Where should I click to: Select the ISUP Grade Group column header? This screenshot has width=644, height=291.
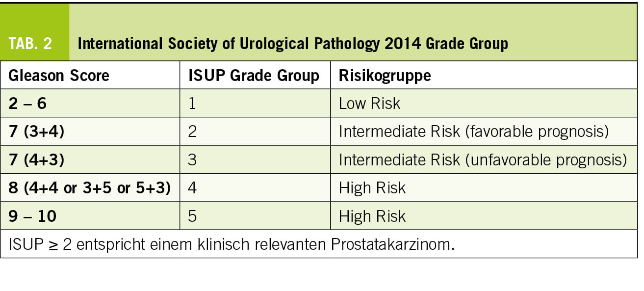[254, 76]
